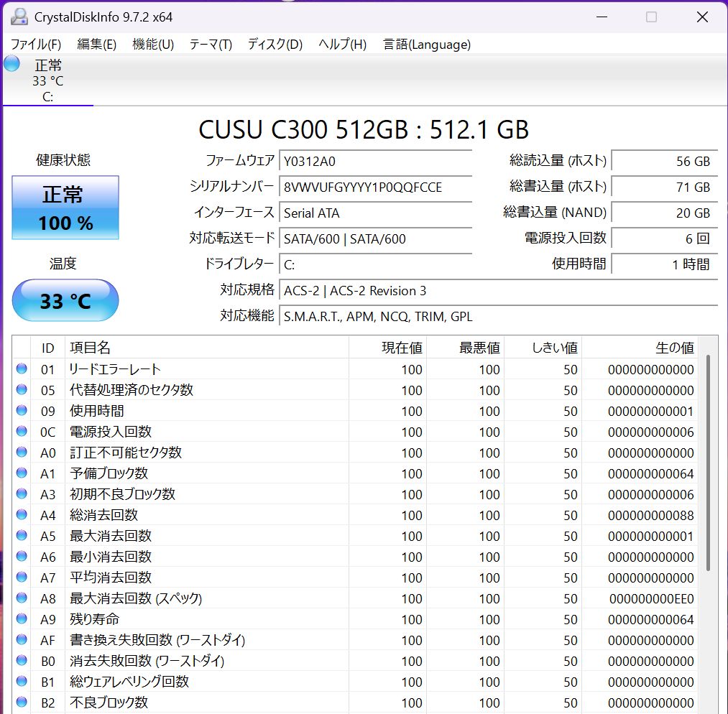The width and height of the screenshot is (728, 714).
Task: Click the firmware field Y0312A0
Action: 375,161
